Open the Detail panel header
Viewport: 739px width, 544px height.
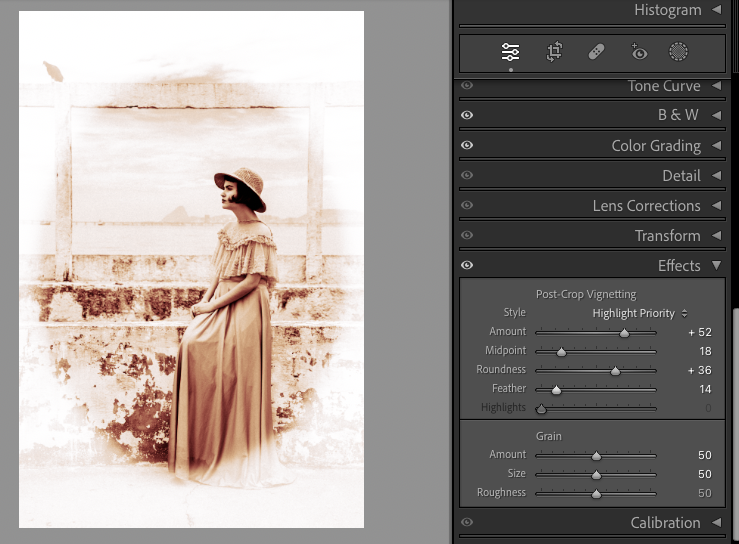pos(680,176)
